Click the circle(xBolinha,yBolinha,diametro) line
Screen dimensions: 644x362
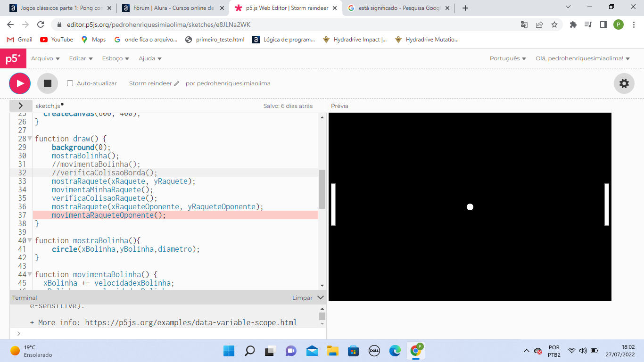click(x=126, y=249)
